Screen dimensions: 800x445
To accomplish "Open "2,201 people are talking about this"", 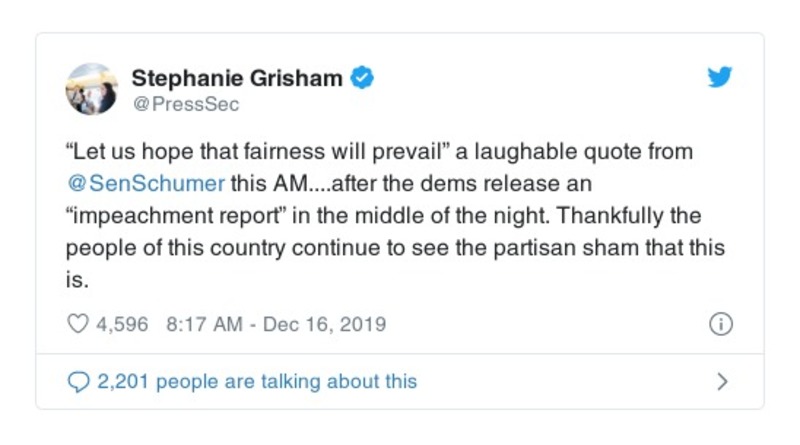I will 256,381.
